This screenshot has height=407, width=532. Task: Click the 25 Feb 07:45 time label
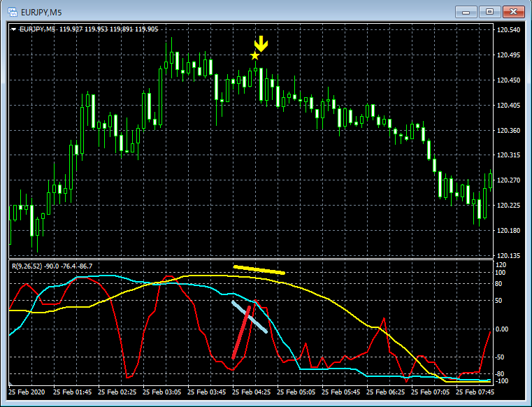475,392
